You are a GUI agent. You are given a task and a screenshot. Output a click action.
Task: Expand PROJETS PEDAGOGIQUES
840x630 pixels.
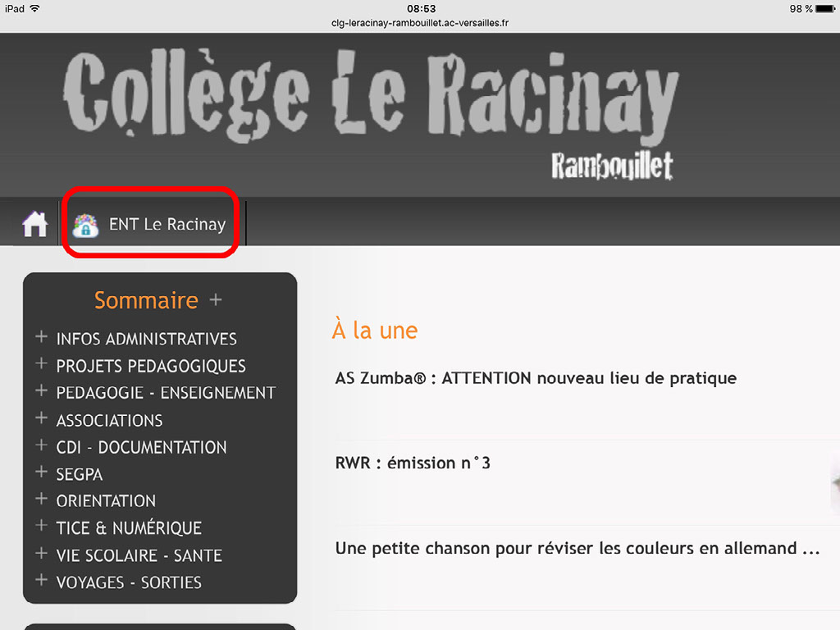[x=41, y=365]
